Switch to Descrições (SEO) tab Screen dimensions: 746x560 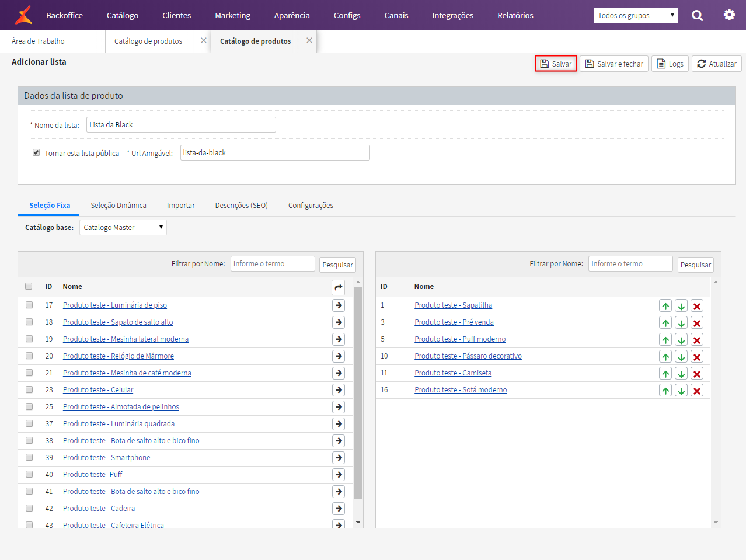click(242, 205)
